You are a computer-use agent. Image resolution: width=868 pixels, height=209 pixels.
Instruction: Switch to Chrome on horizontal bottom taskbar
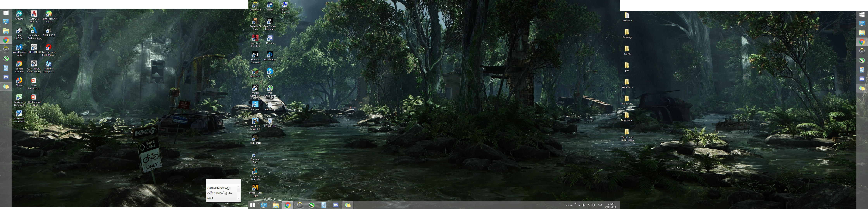pos(287,205)
